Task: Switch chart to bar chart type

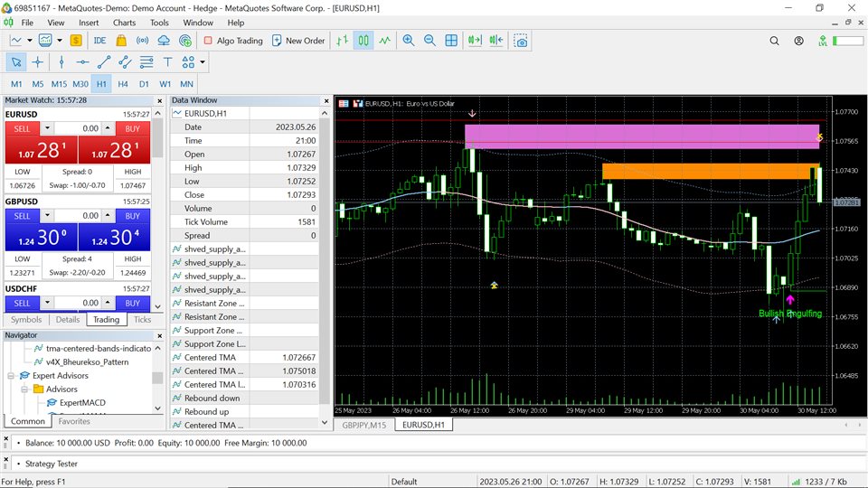Action: tap(342, 41)
